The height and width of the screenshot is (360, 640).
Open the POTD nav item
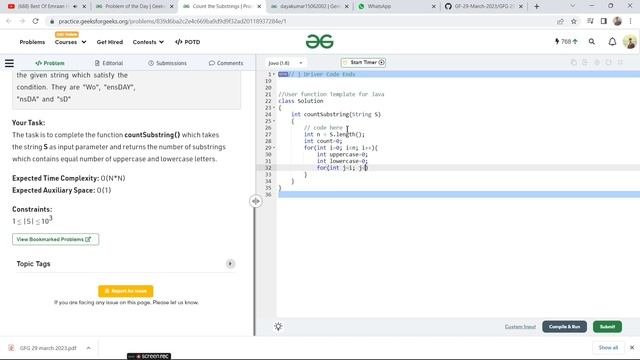coord(187,42)
